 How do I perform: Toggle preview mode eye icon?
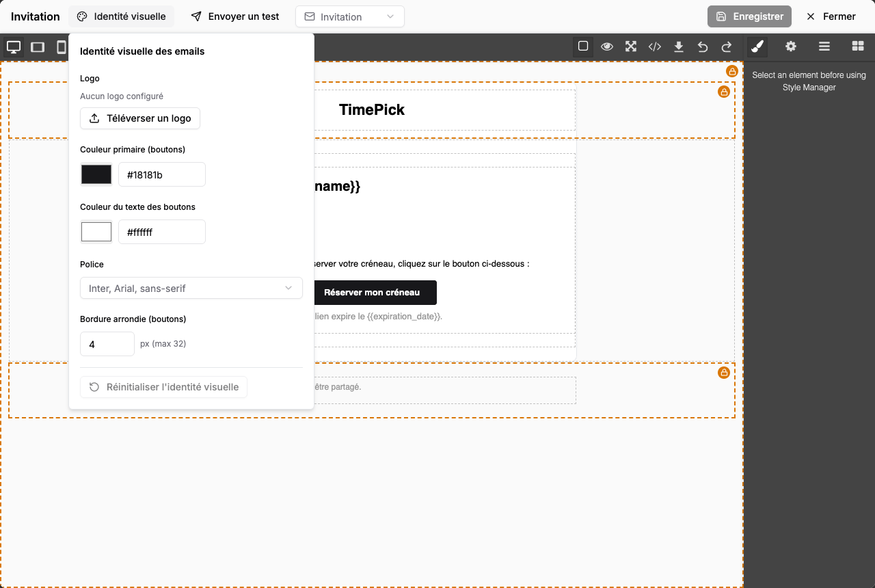tap(607, 46)
